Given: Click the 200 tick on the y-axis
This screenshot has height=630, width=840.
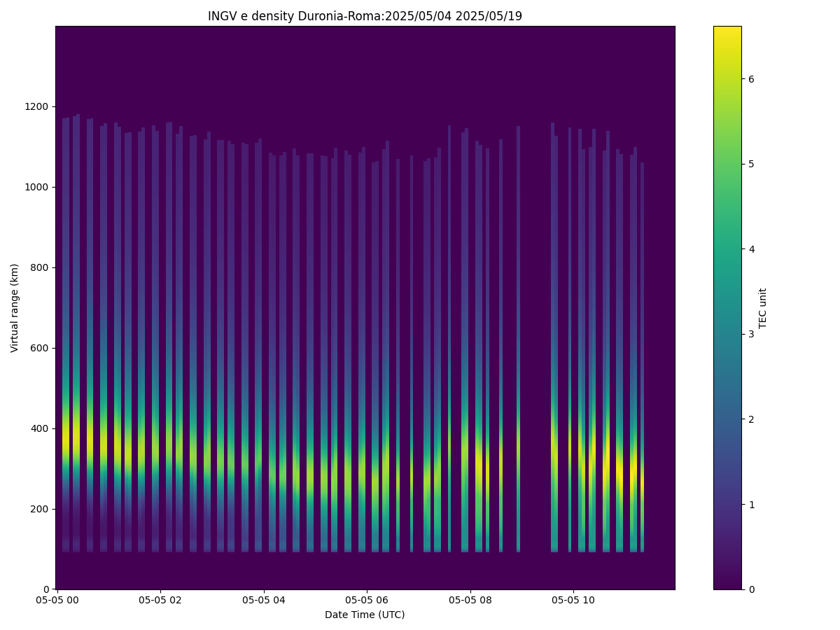Looking at the screenshot, I should tap(41, 509).
